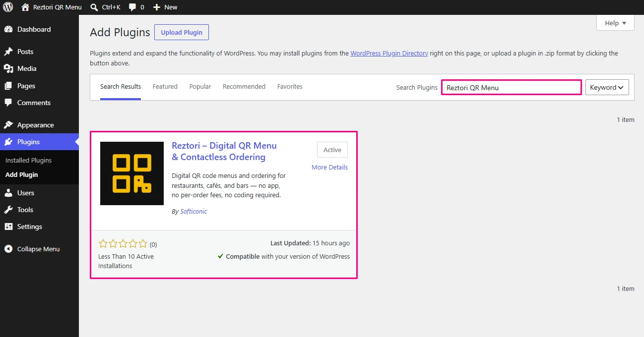
Task: Click the Reztori QR plugin thumbnail
Action: tap(132, 173)
